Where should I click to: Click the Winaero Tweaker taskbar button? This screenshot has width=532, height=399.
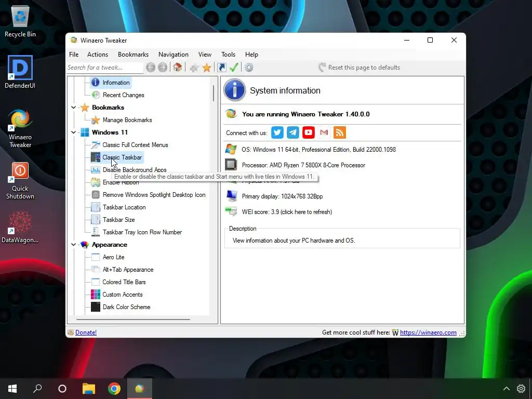tap(140, 389)
